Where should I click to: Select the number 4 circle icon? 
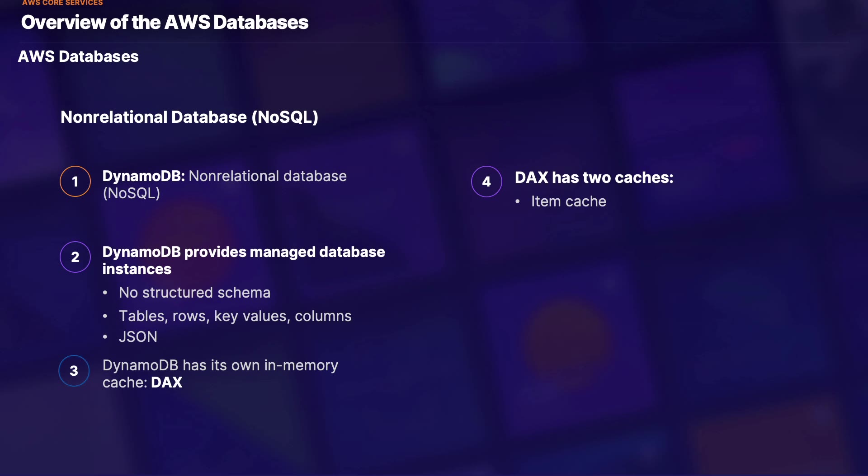486,182
